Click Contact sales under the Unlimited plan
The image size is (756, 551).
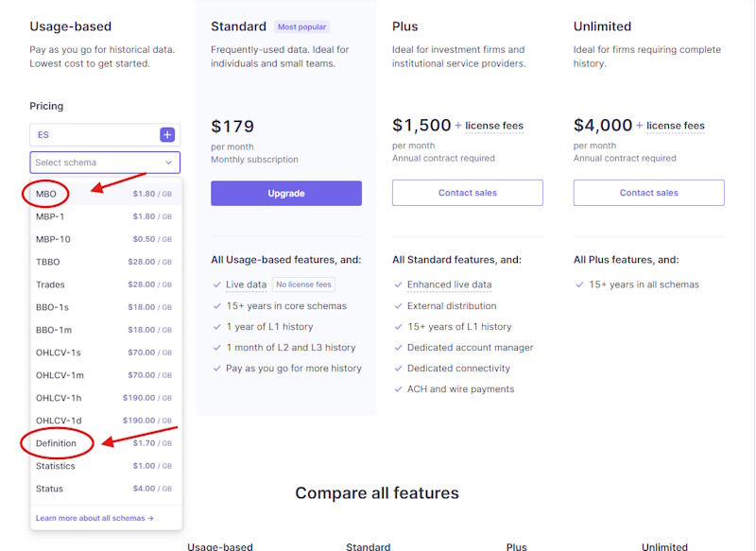(648, 193)
